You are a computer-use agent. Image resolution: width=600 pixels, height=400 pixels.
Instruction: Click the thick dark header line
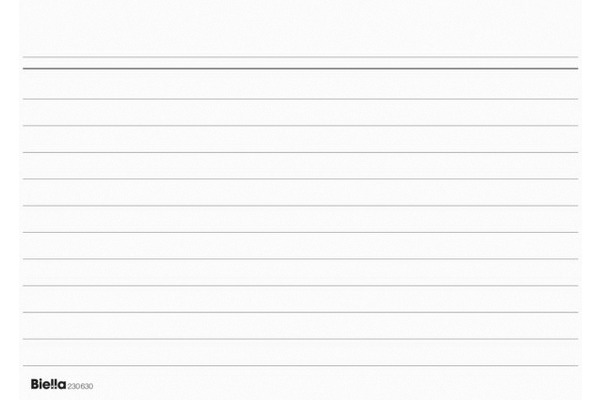[300, 68]
